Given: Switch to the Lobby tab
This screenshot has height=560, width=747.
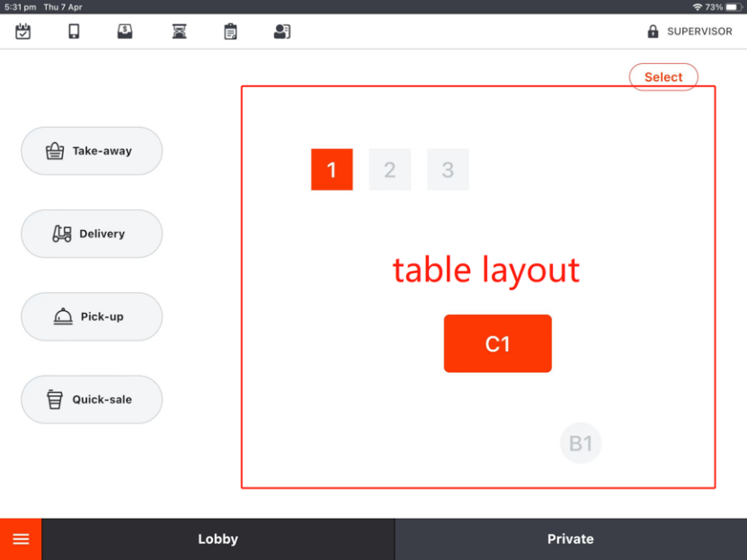Looking at the screenshot, I should coord(218,539).
